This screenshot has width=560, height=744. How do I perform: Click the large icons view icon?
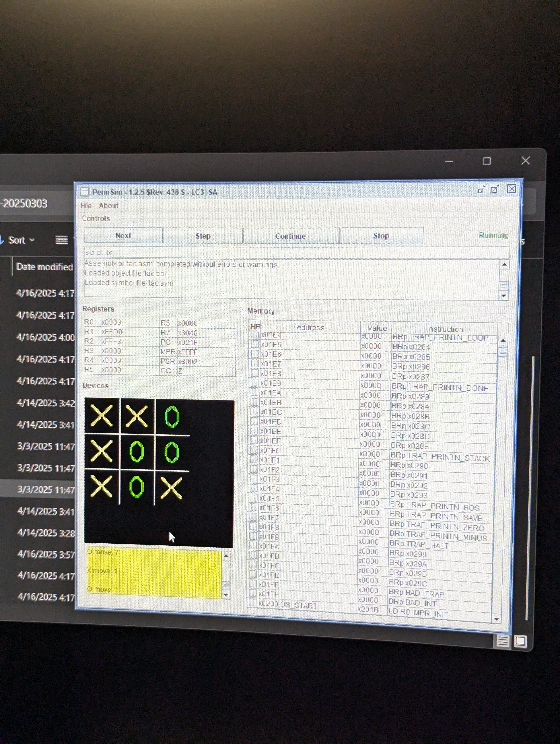[x=520, y=641]
